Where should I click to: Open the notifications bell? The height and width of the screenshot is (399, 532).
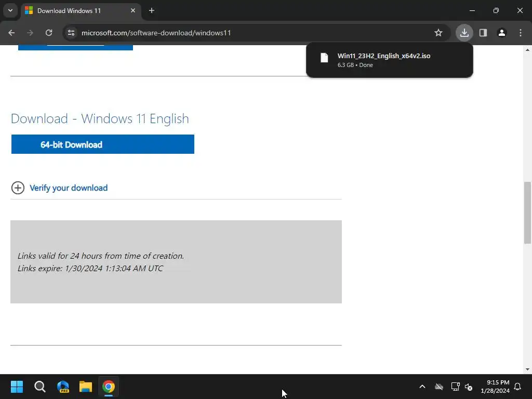click(518, 387)
